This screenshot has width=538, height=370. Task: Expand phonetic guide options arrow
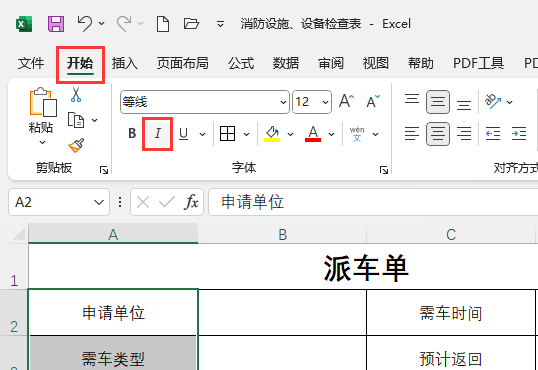tap(376, 134)
